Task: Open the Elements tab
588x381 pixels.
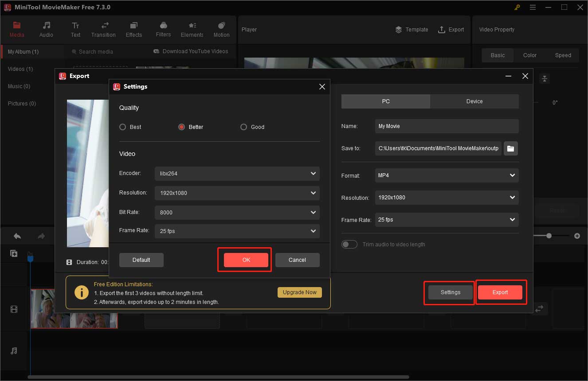Action: [192, 29]
